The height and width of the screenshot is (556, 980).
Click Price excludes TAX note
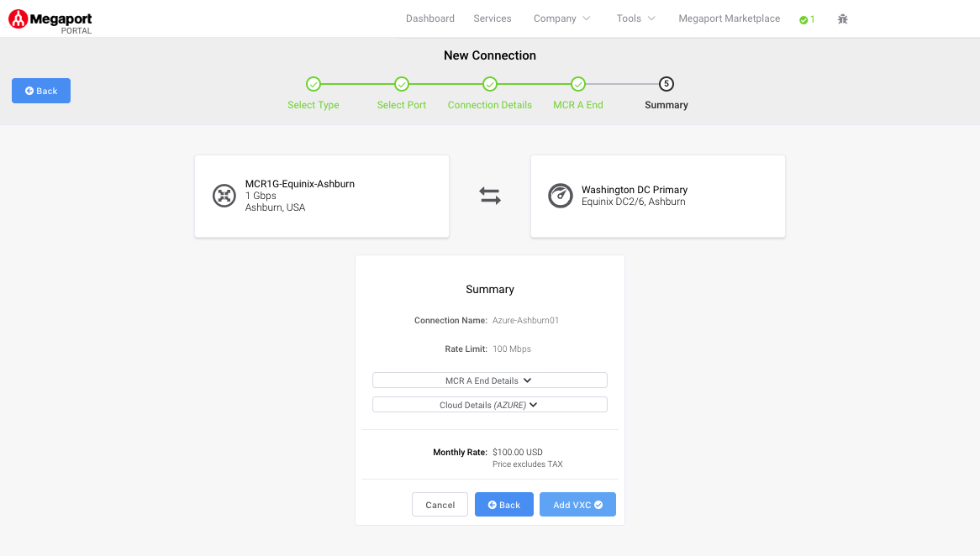pos(528,464)
